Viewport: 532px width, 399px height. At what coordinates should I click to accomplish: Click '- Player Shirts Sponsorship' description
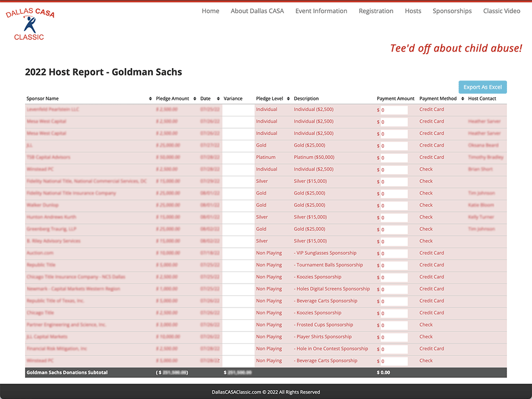[323, 337]
